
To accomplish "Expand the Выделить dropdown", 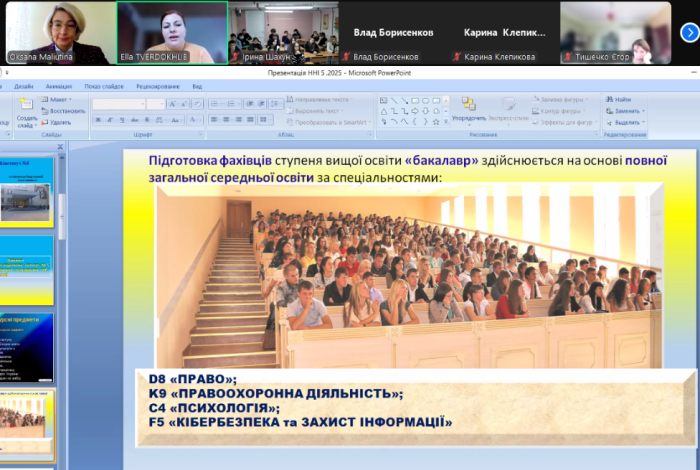I will pos(626,123).
